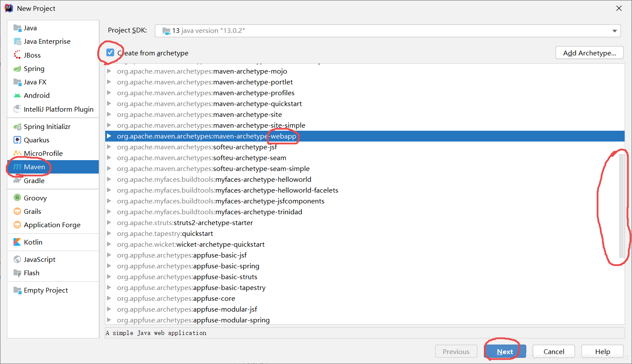Click the MicroProfile icon
Screen dimensions: 632x364
click(x=17, y=153)
